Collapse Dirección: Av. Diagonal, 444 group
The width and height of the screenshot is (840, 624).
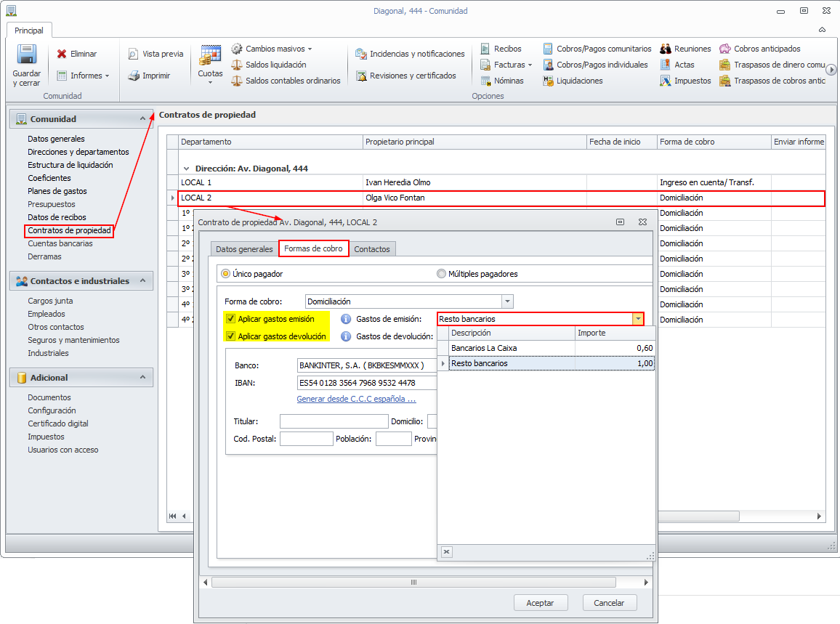tap(187, 169)
